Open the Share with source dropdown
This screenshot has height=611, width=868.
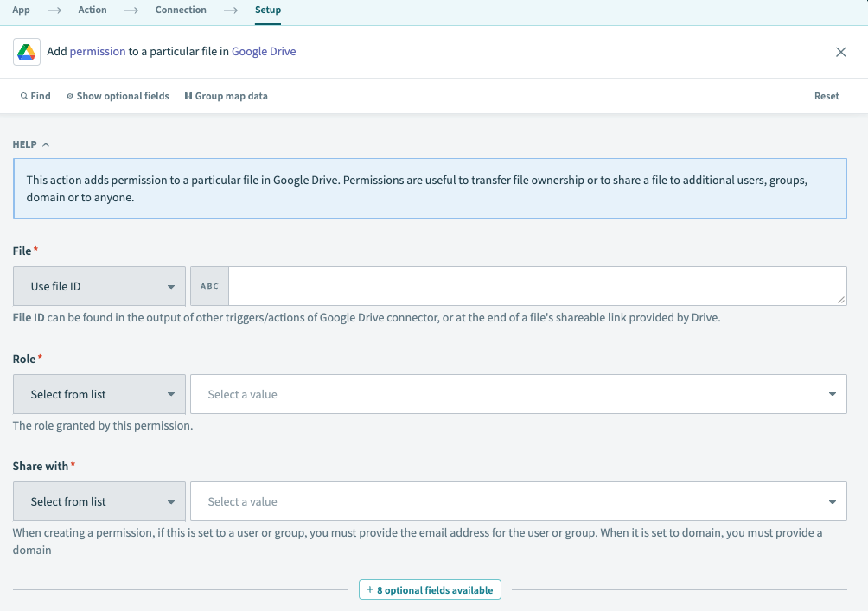click(99, 501)
